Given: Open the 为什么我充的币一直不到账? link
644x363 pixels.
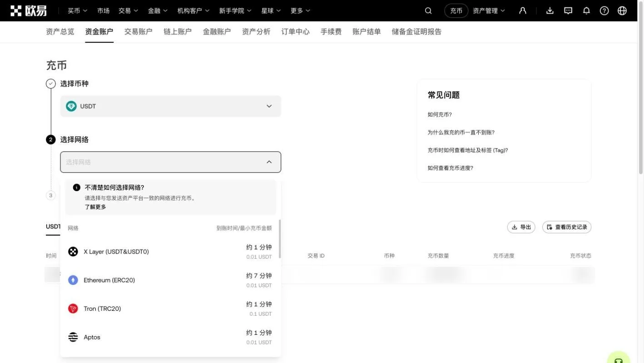Looking at the screenshot, I should tap(461, 132).
